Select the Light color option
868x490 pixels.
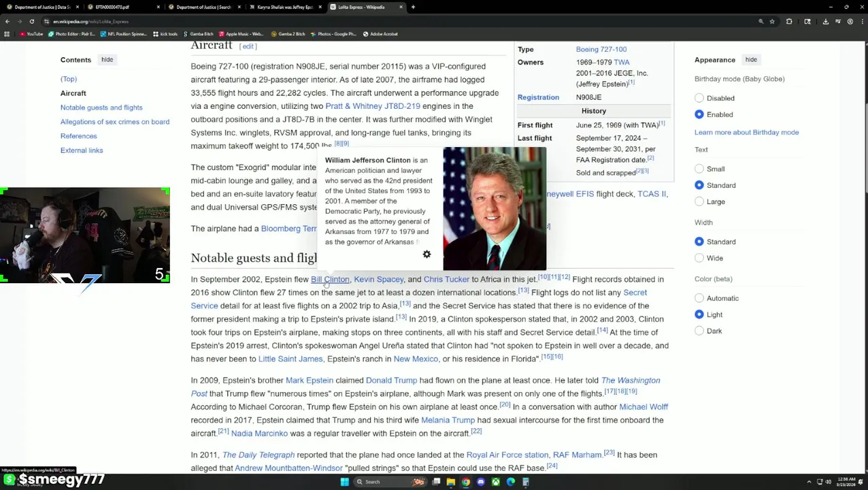point(699,314)
